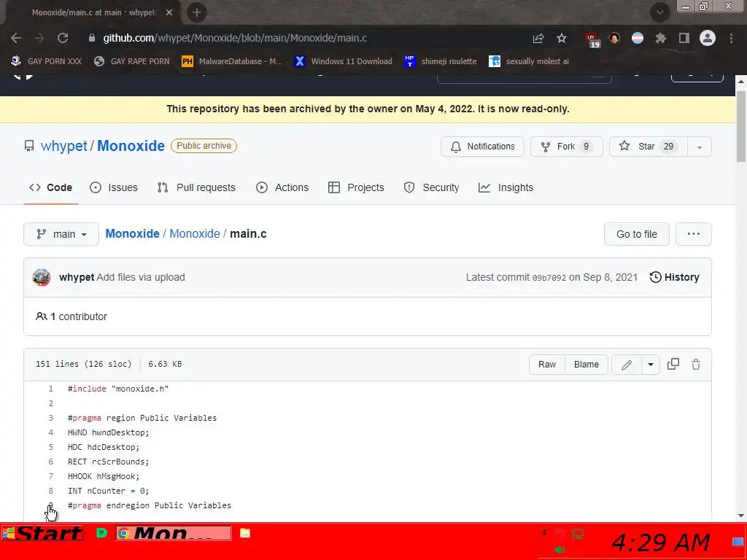Open the folder icon on the taskbar
Image resolution: width=747 pixels, height=560 pixels.
coord(245,533)
